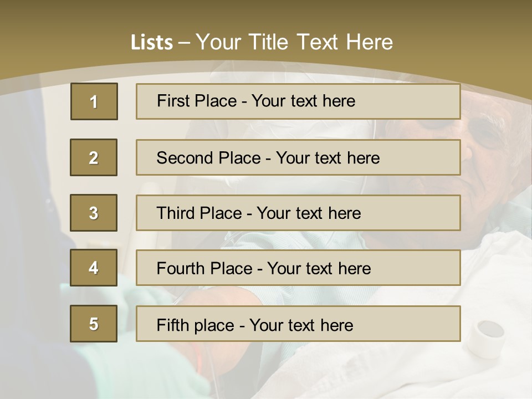Click the words Fourth Place

(x=204, y=268)
